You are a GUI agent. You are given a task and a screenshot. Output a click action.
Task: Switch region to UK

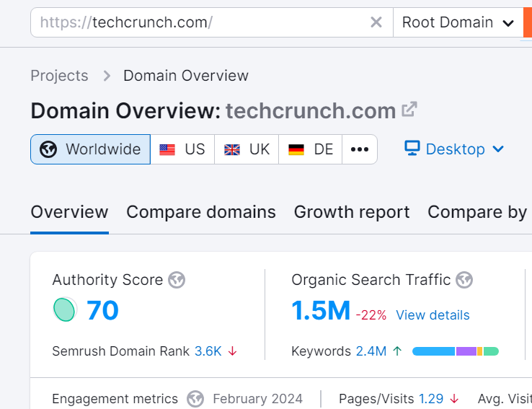pyautogui.click(x=247, y=149)
